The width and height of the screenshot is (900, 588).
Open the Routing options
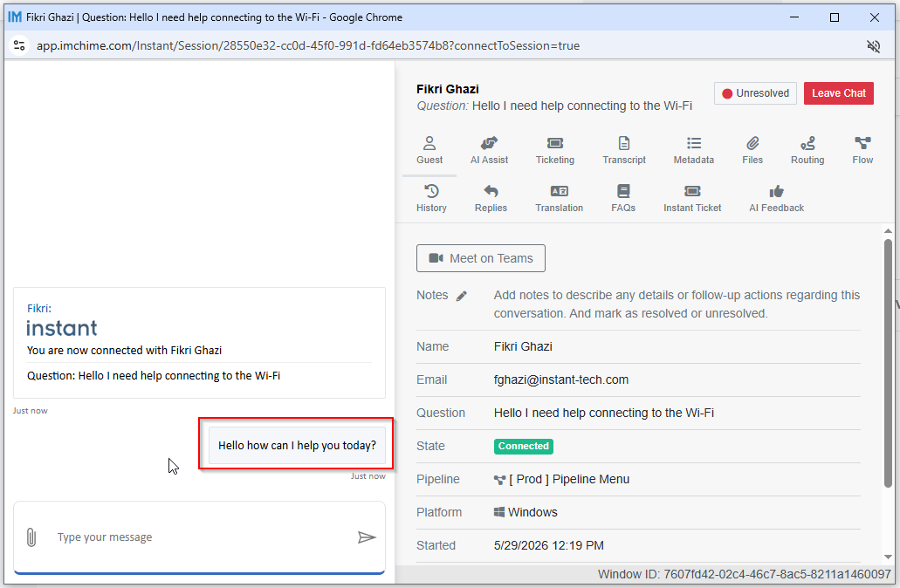(807, 151)
